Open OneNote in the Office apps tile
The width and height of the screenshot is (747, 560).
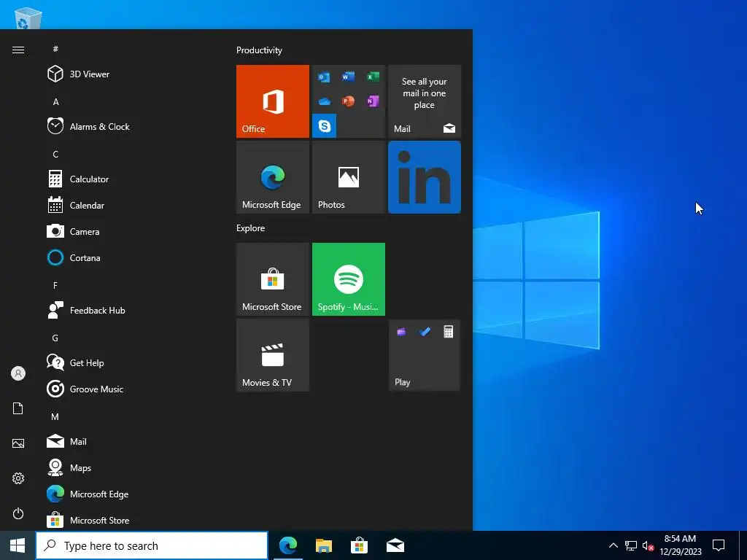click(373, 101)
